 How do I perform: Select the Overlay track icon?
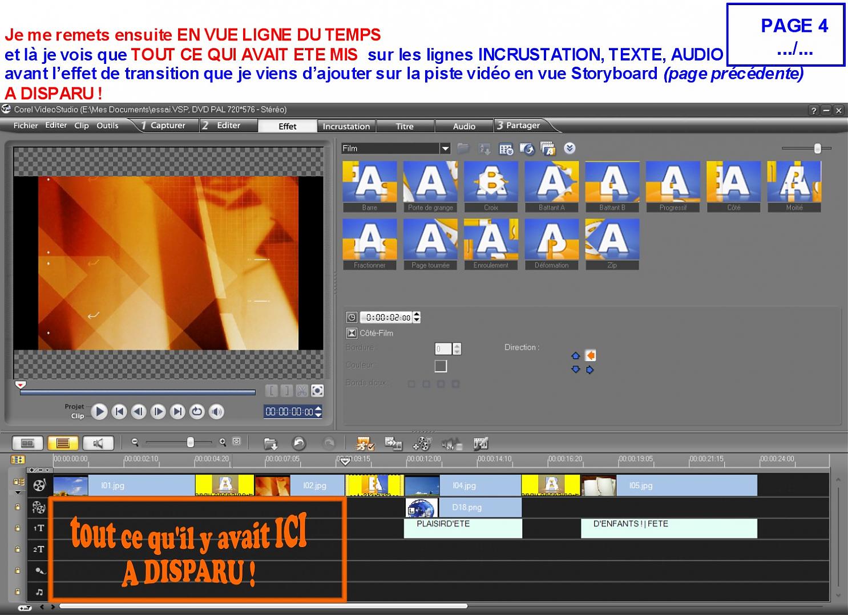pyautogui.click(x=39, y=507)
